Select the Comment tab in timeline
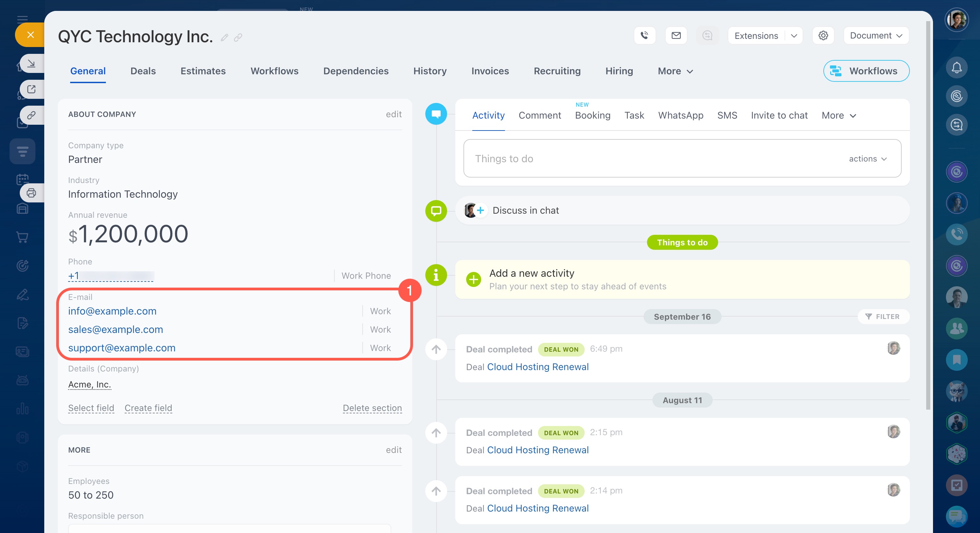Viewport: 980px width, 533px height. [539, 115]
